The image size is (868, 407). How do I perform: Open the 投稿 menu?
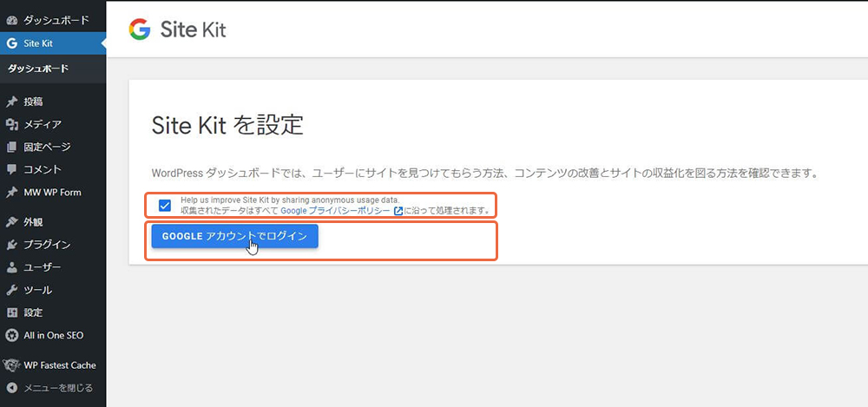(x=53, y=102)
